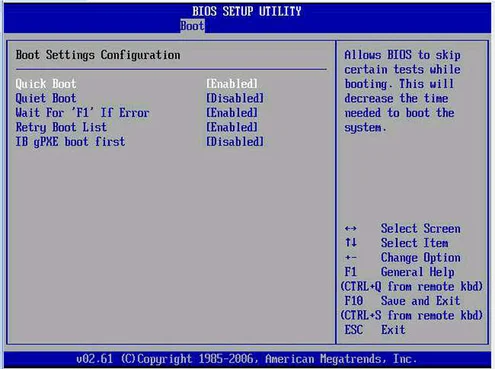This screenshot has height=369, width=495.
Task: Select the Quiet Boot setting label
Action: pos(46,98)
